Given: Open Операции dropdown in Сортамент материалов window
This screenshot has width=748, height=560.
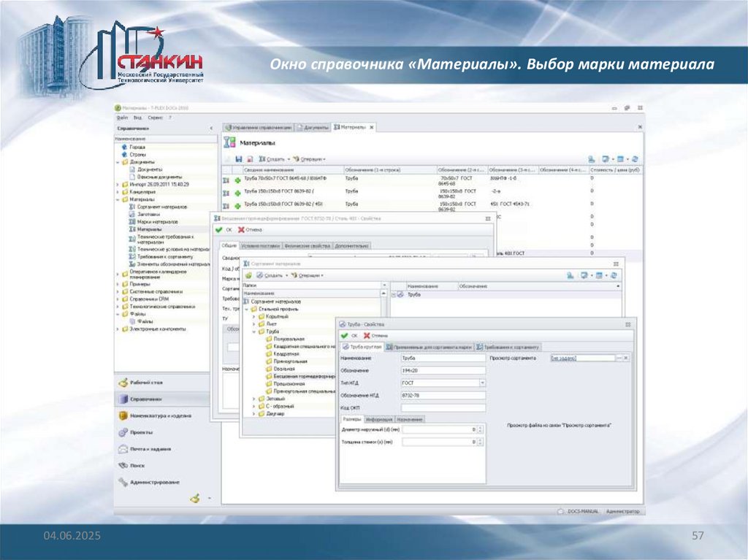Looking at the screenshot, I should pos(308,275).
